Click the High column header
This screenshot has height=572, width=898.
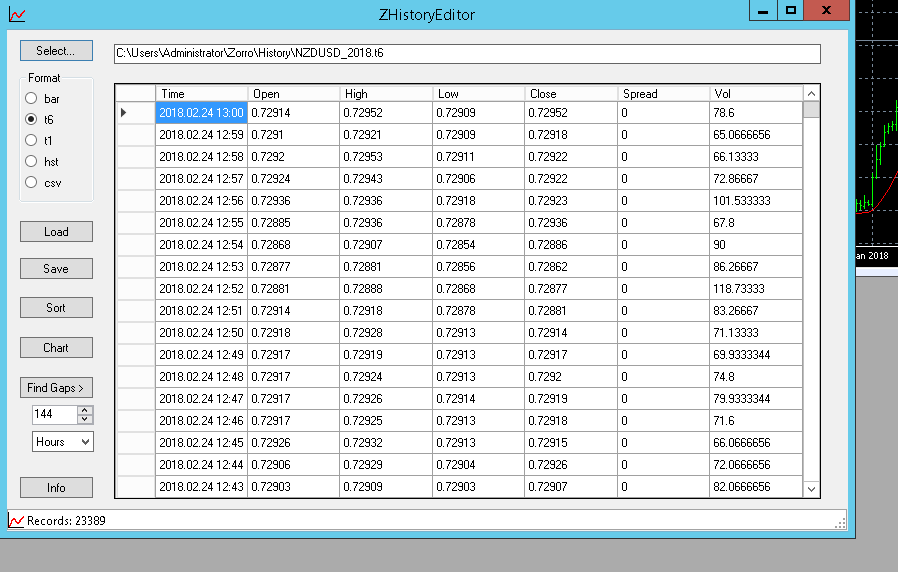[x=386, y=93]
